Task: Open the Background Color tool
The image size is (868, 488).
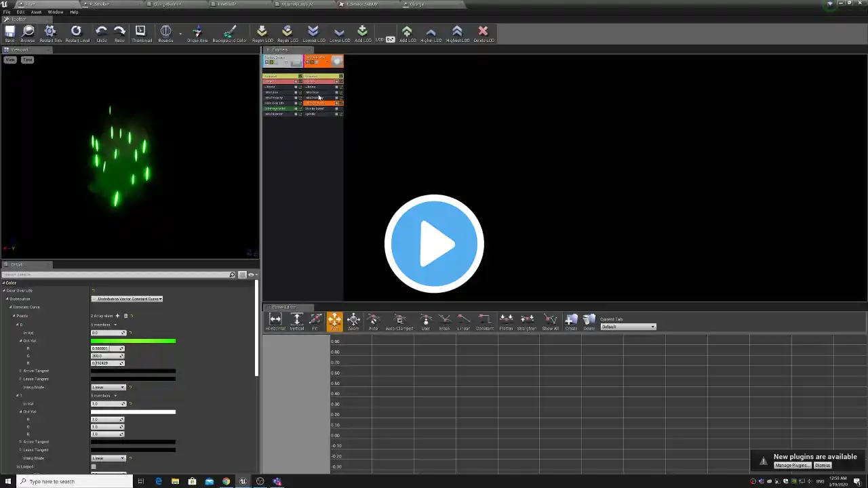Action: coord(229,33)
